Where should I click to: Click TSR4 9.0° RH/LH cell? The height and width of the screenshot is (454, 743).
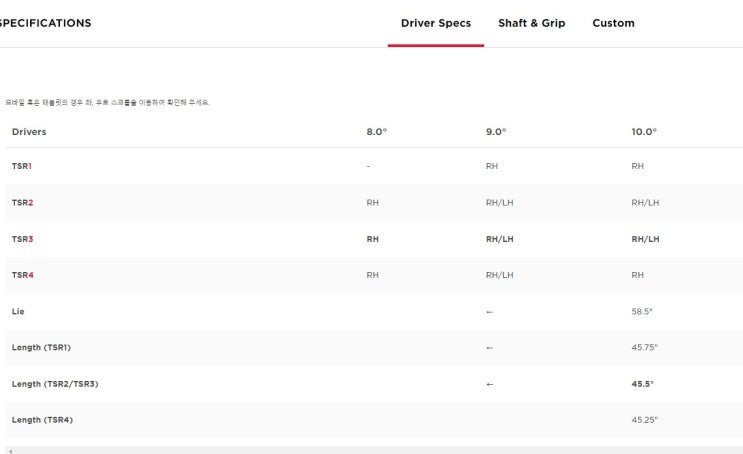coord(499,275)
